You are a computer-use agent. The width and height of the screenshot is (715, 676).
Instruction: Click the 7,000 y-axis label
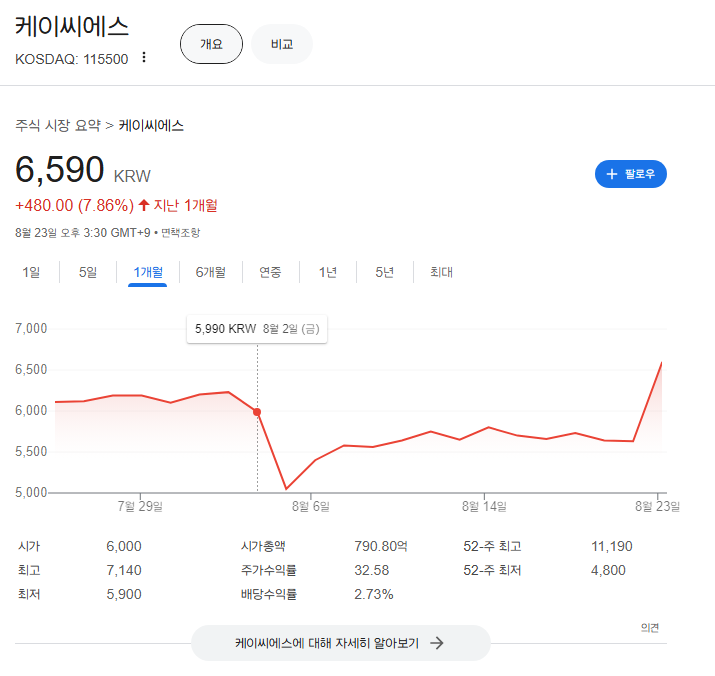tap(31, 328)
